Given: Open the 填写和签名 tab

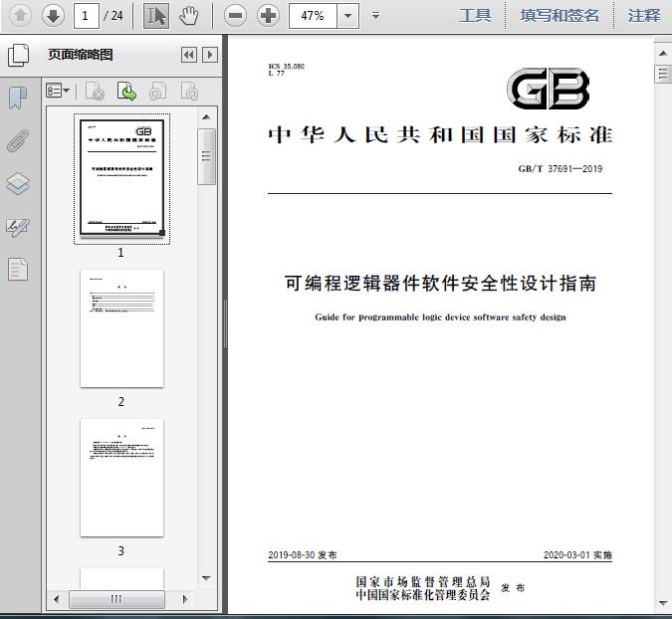Looking at the screenshot, I should (560, 15).
